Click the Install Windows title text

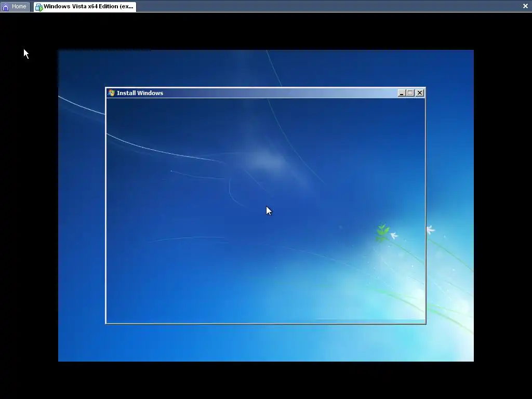(140, 93)
